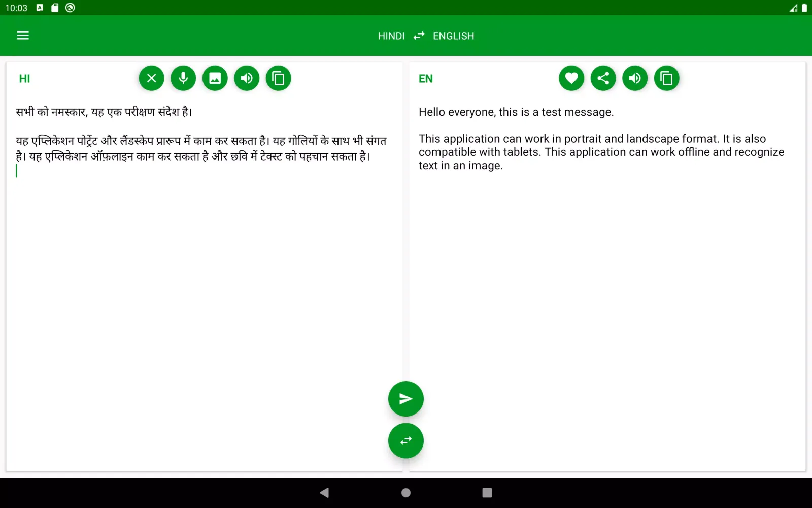Add translation to favorites heart icon
Screen dimensions: 812x508
tap(571, 78)
